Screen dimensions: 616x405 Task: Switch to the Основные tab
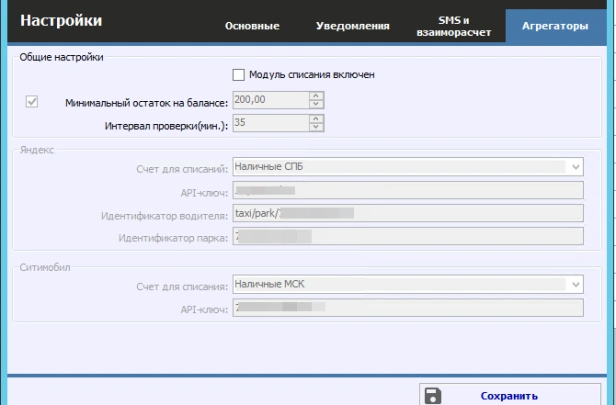pyautogui.click(x=252, y=26)
